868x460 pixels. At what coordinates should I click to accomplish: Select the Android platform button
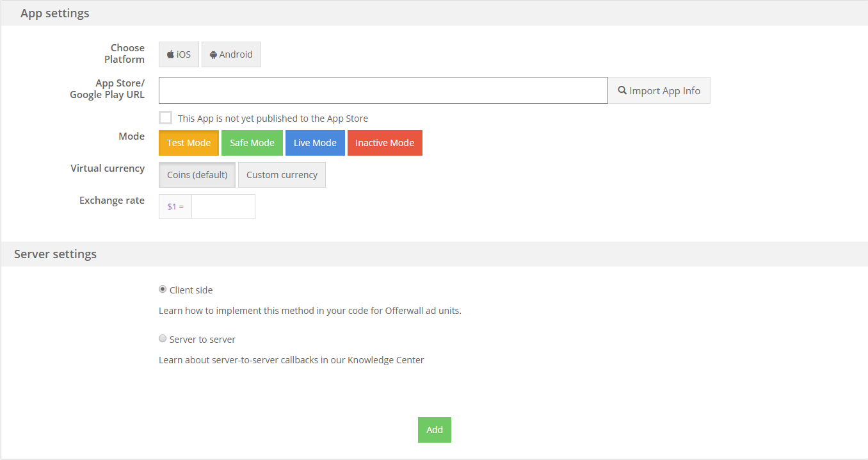(x=231, y=54)
